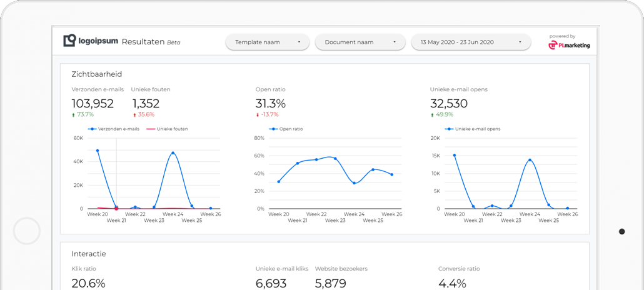Image resolution: width=644 pixels, height=290 pixels.
Task: Tap the tablet home button
Action: click(27, 231)
